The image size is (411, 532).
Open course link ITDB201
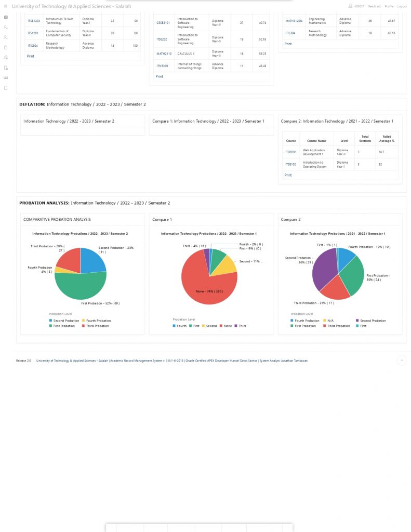(291, 152)
